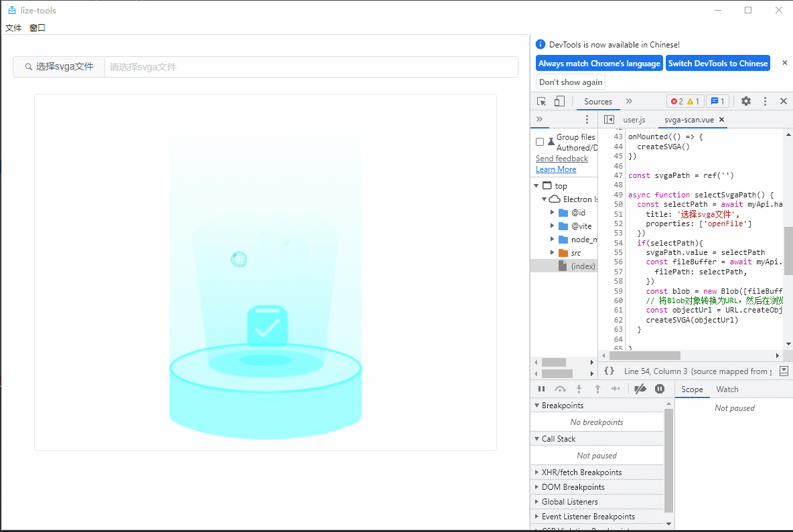Switch to the Scope tab
This screenshot has width=793, height=532.
pos(692,389)
